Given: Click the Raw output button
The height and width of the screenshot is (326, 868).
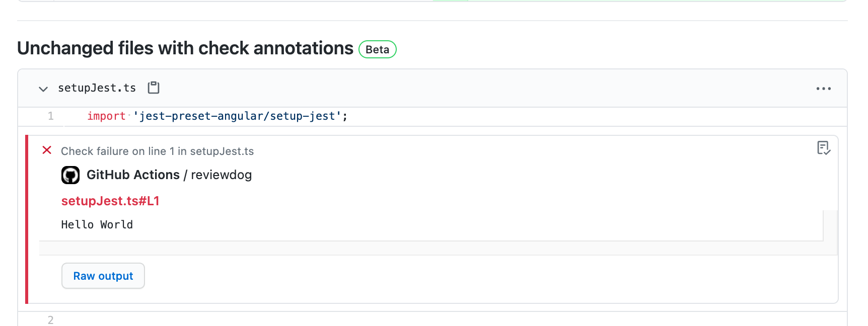Looking at the screenshot, I should 103,276.
